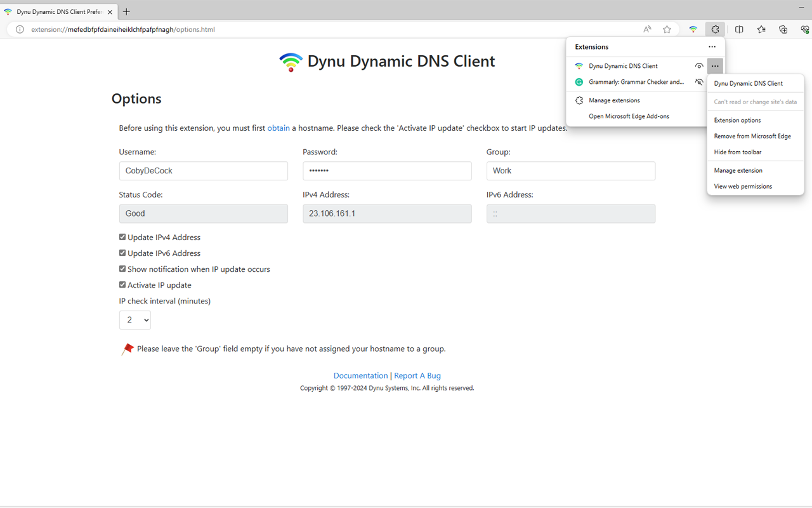
Task: Click the Browser essentials heart icon
Action: tap(804, 29)
